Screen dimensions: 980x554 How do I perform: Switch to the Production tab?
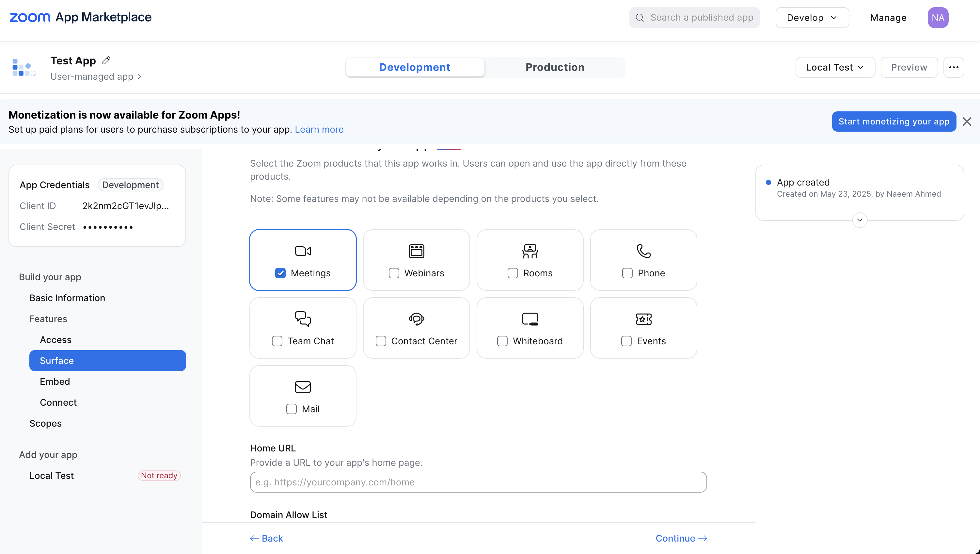coord(555,67)
